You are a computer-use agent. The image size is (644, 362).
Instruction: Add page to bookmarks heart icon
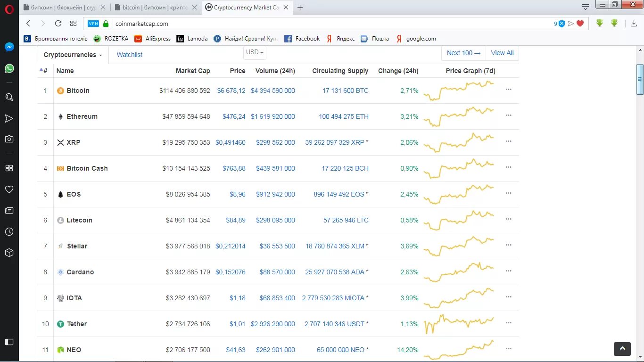point(580,24)
